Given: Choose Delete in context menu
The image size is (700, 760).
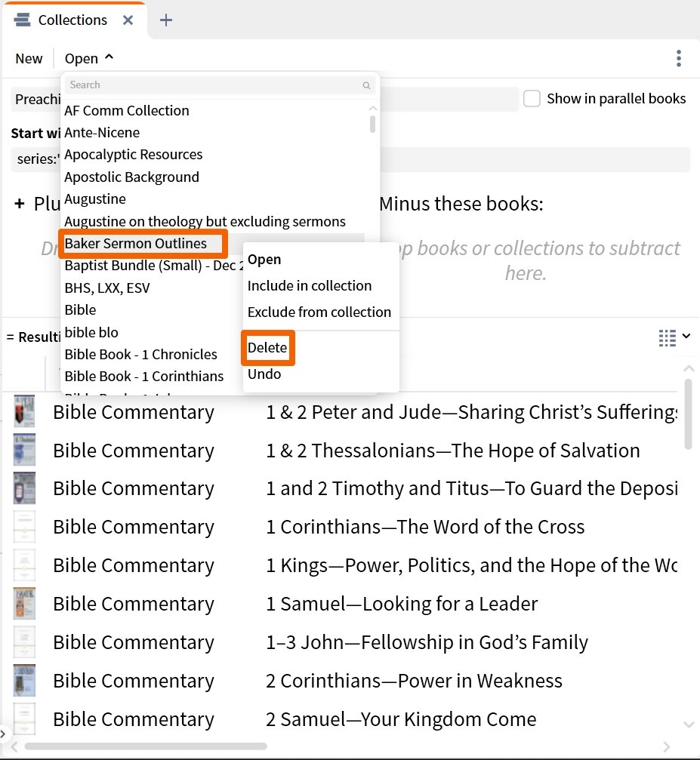Looking at the screenshot, I should click(267, 347).
